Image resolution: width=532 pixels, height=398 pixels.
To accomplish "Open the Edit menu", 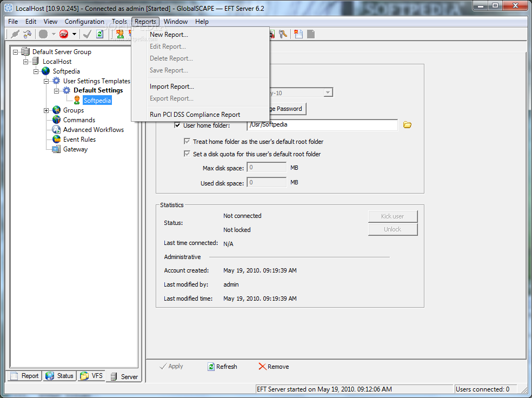I will point(31,22).
